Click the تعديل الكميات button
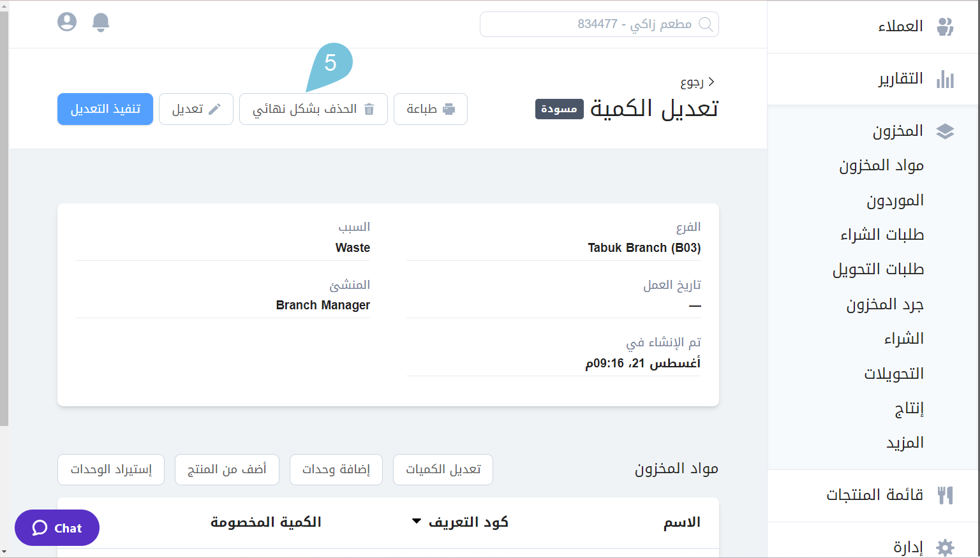980x558 pixels. tap(443, 469)
